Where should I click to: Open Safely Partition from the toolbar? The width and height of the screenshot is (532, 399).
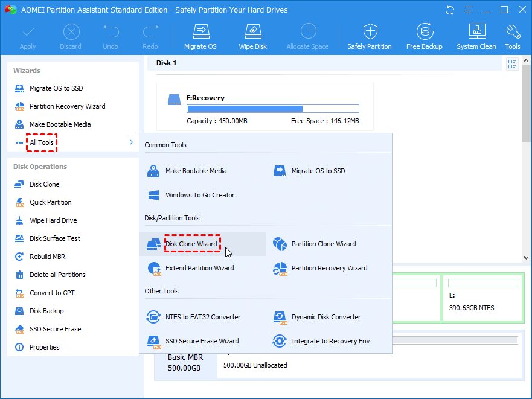coord(369,36)
